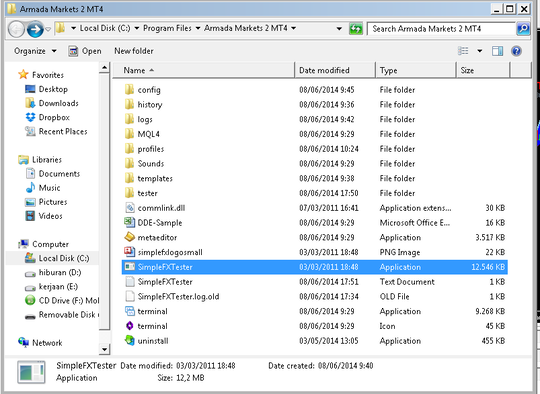Select the SimpleFXTester text document icon

129,281
